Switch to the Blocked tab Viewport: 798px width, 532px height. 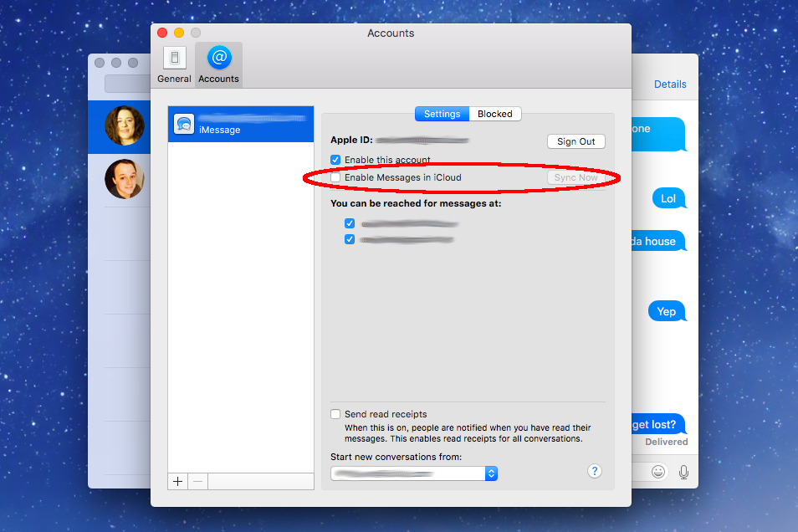pos(494,114)
